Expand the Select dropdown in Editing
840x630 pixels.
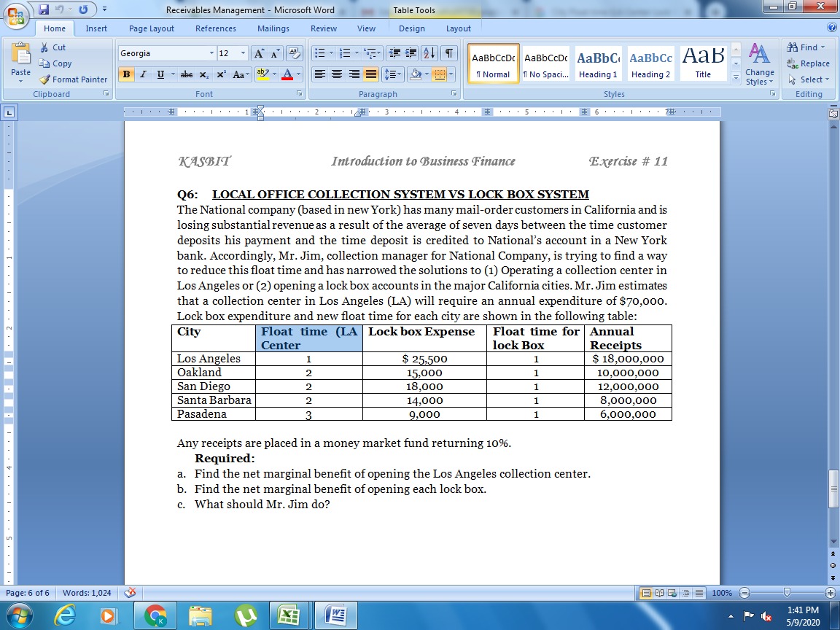point(809,79)
